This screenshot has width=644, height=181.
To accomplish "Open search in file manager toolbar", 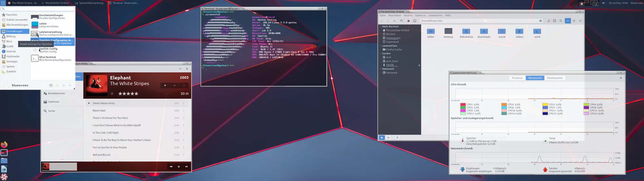I will 561,21.
